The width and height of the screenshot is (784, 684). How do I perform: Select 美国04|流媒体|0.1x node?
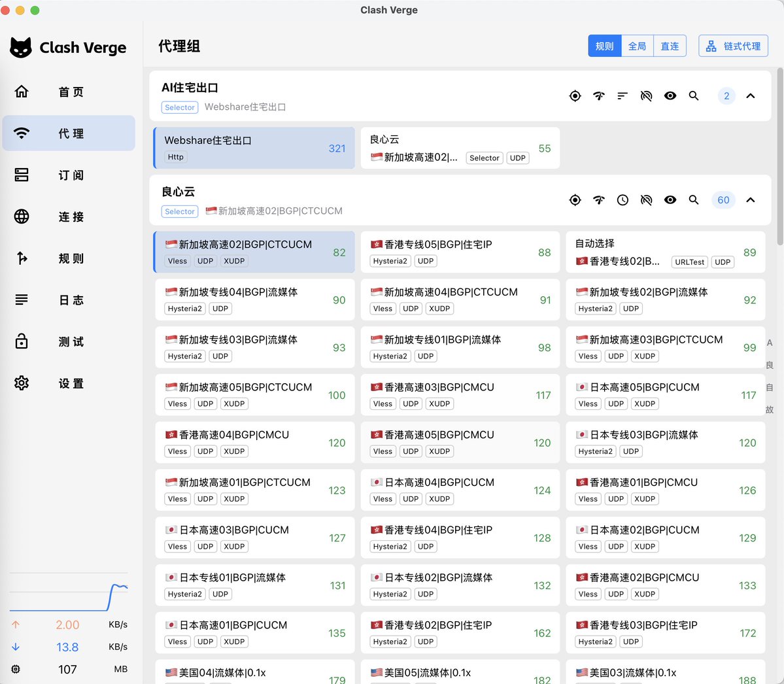click(255, 672)
